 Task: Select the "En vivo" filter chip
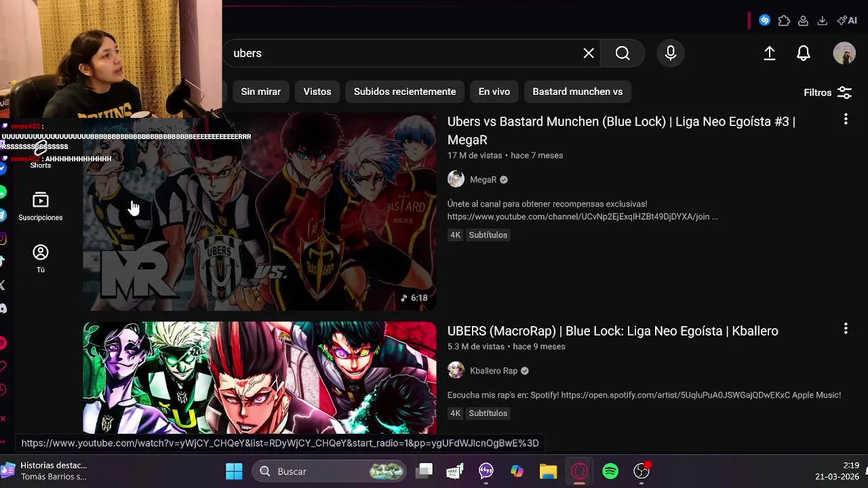(x=494, y=91)
